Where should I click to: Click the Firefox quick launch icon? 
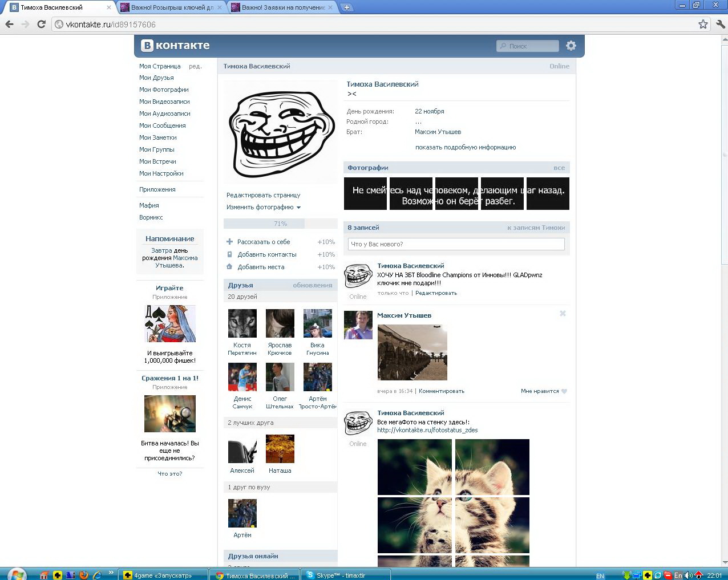[84, 575]
